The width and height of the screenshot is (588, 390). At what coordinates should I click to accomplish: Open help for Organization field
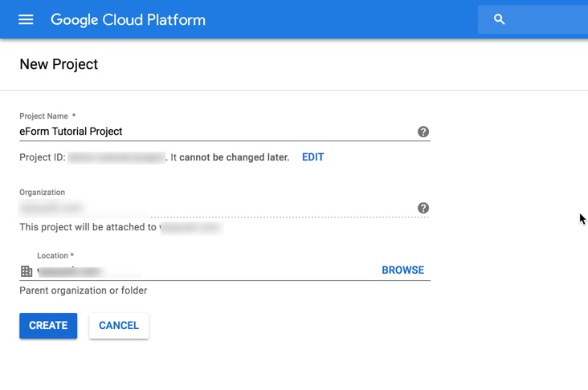pos(423,208)
